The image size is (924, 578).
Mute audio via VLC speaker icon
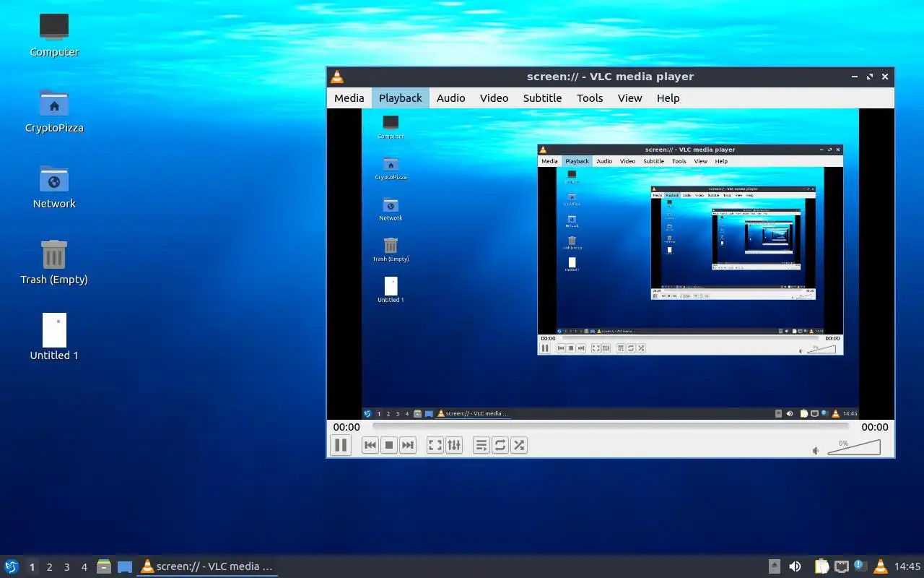point(816,451)
